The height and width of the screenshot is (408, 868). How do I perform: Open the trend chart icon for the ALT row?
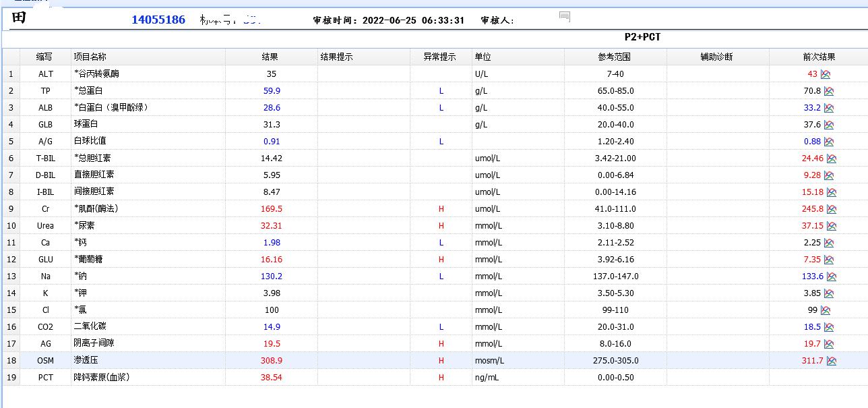pos(826,74)
